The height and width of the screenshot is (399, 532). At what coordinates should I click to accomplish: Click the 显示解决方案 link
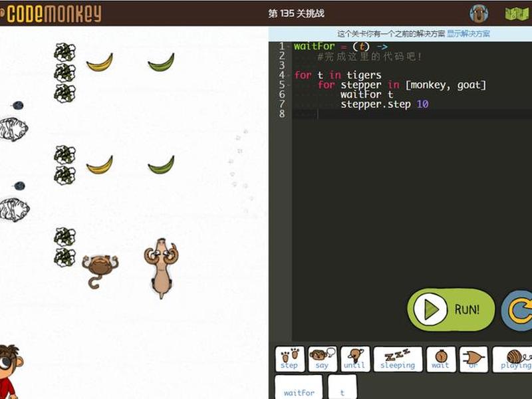[x=468, y=34]
